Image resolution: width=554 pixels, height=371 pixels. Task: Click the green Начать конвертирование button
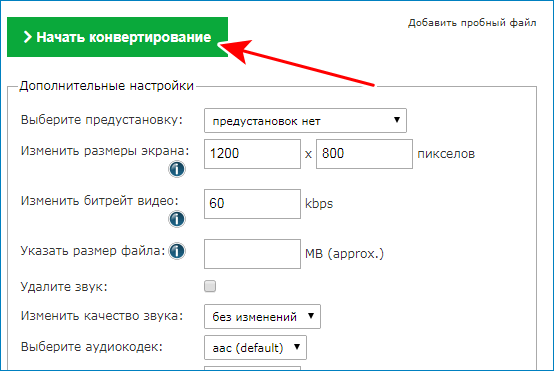pos(117,37)
